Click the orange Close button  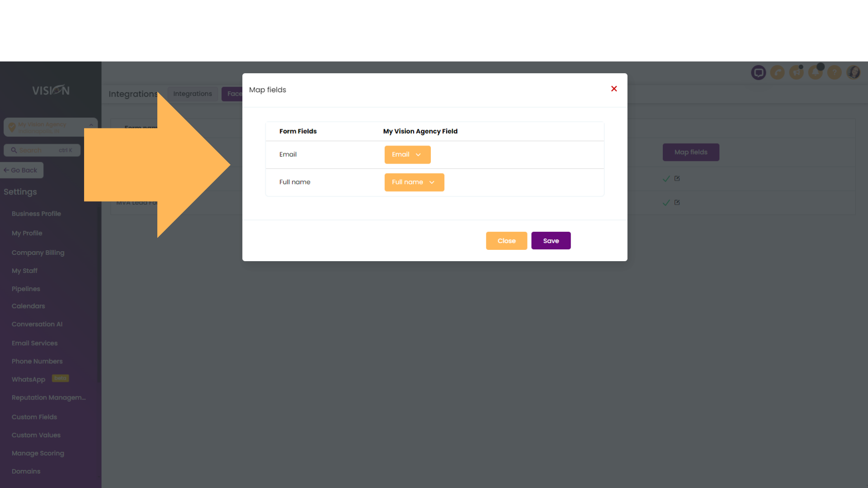pos(506,241)
